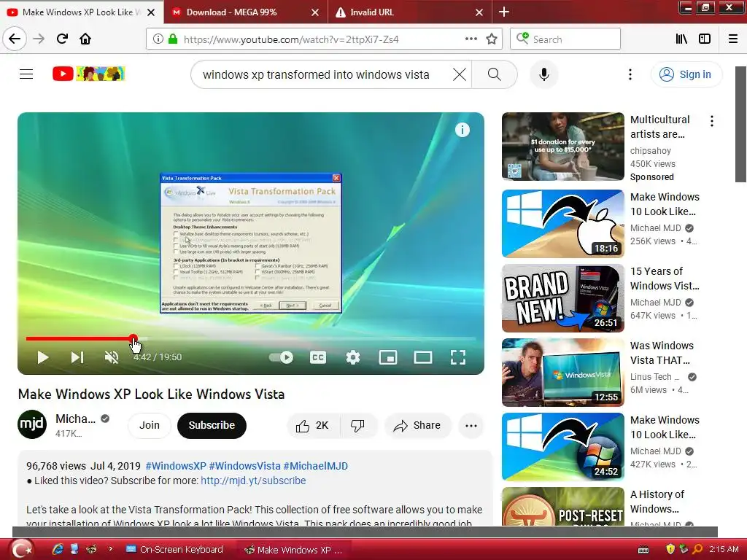747x560 pixels.
Task: Enter full screen video mode
Action: (x=458, y=357)
